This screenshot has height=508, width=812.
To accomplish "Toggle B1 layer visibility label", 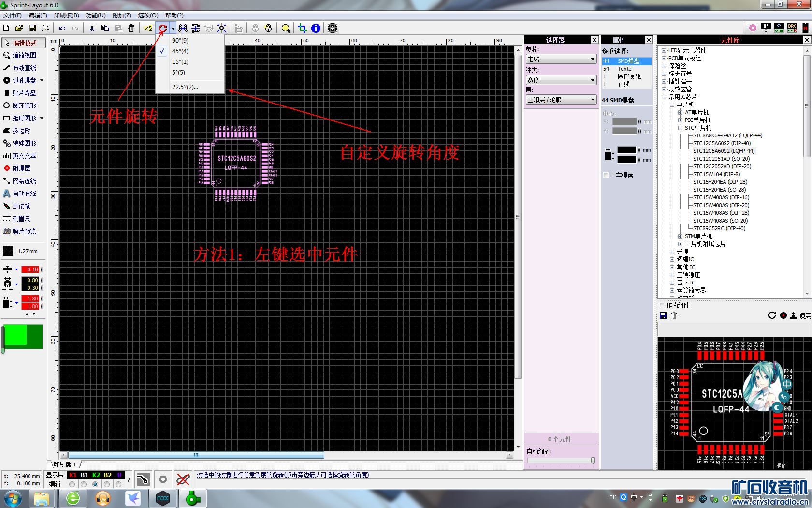I will tap(85, 475).
